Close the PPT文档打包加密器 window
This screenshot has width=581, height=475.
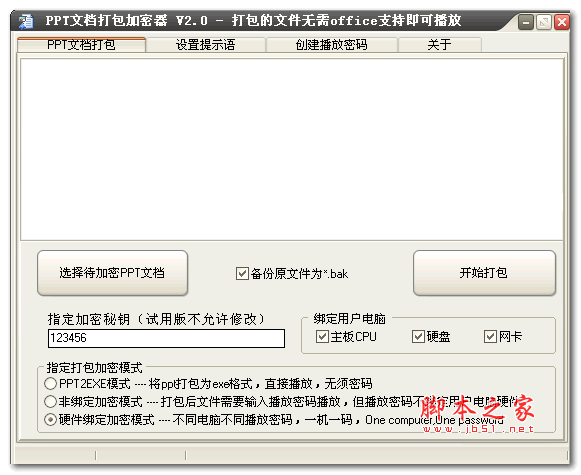coord(562,22)
